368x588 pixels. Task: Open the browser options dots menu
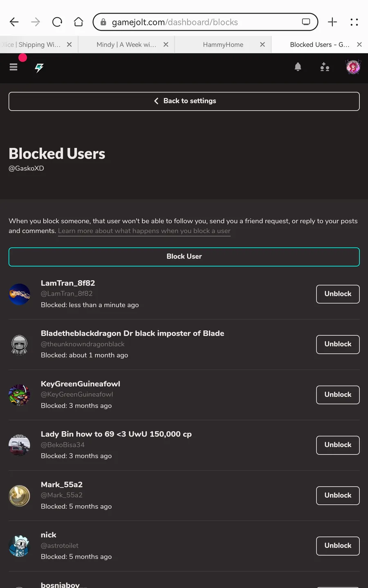[x=354, y=22]
